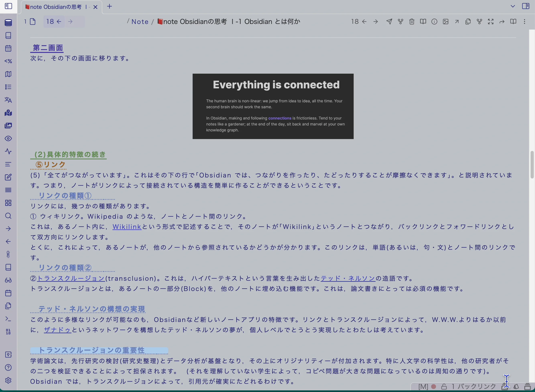Click the ⑤リンク heading
The width and height of the screenshot is (535, 392).
pyautogui.click(x=50, y=164)
